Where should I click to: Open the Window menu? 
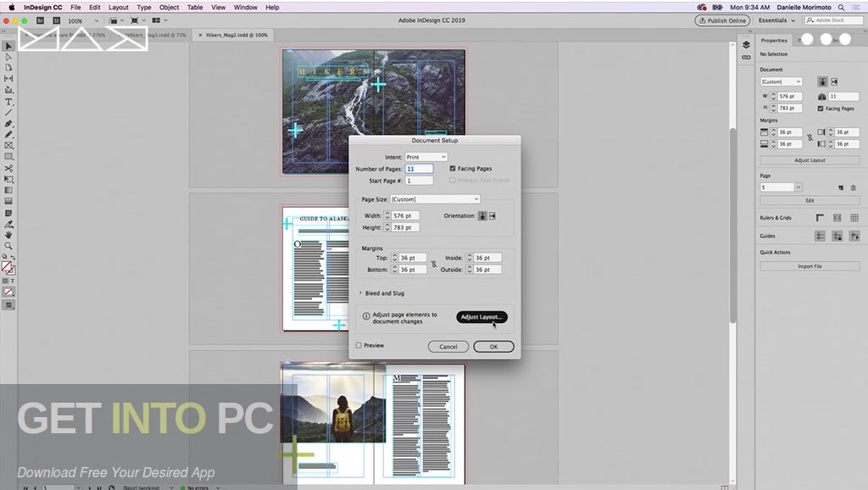[x=245, y=7]
